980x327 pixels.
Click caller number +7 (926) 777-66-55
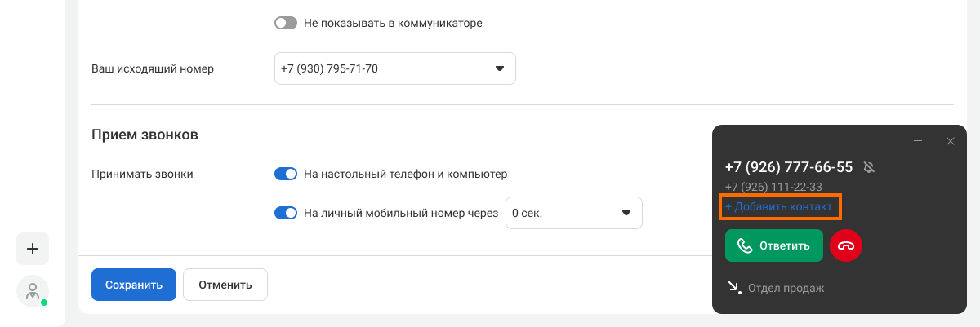click(x=789, y=167)
